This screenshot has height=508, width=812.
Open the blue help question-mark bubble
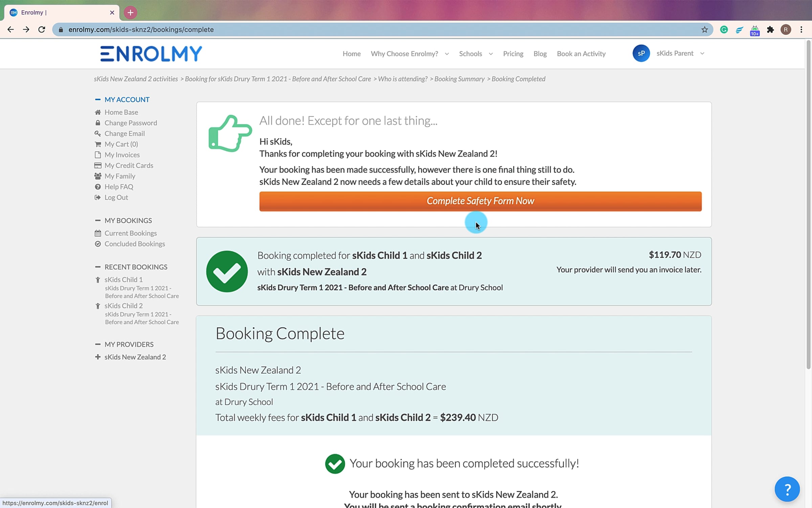[x=787, y=489]
